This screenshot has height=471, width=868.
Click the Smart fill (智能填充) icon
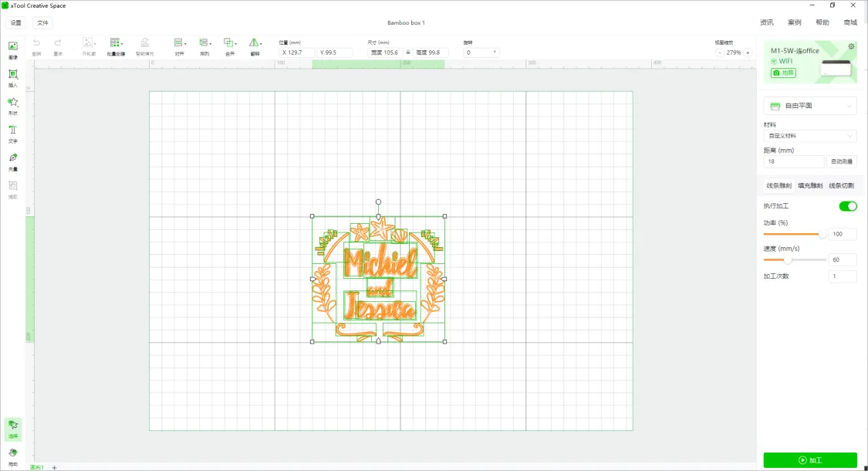click(x=144, y=42)
